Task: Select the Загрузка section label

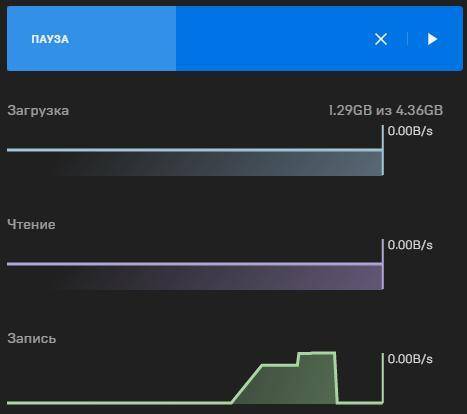Action: coord(38,110)
